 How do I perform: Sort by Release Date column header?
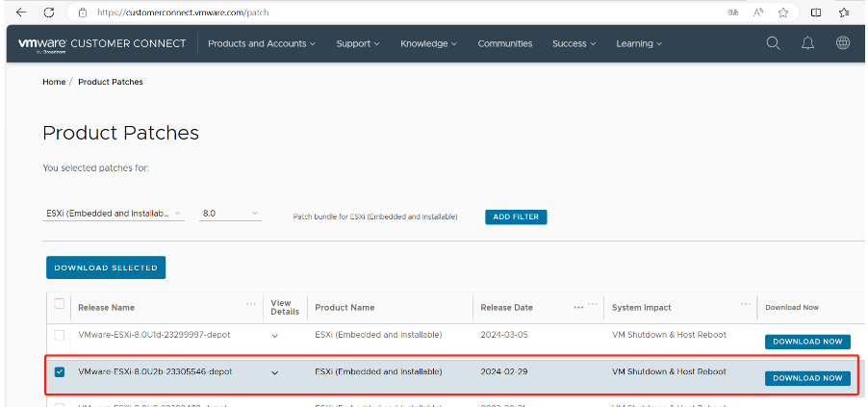506,307
